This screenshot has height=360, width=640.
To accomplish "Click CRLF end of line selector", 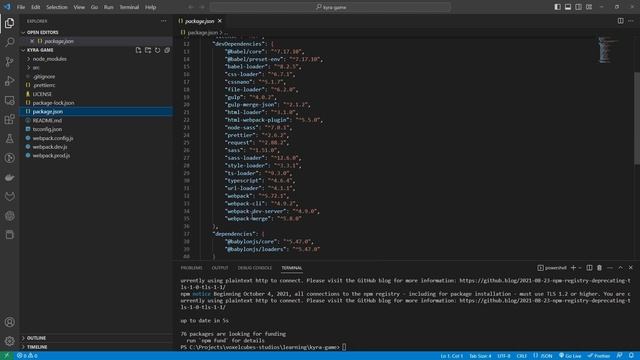I will [x=522, y=356].
